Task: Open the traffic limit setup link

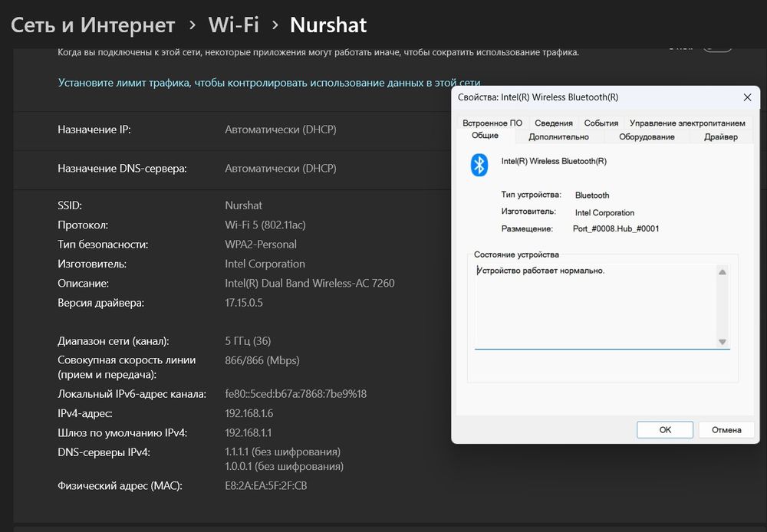Action: click(269, 83)
